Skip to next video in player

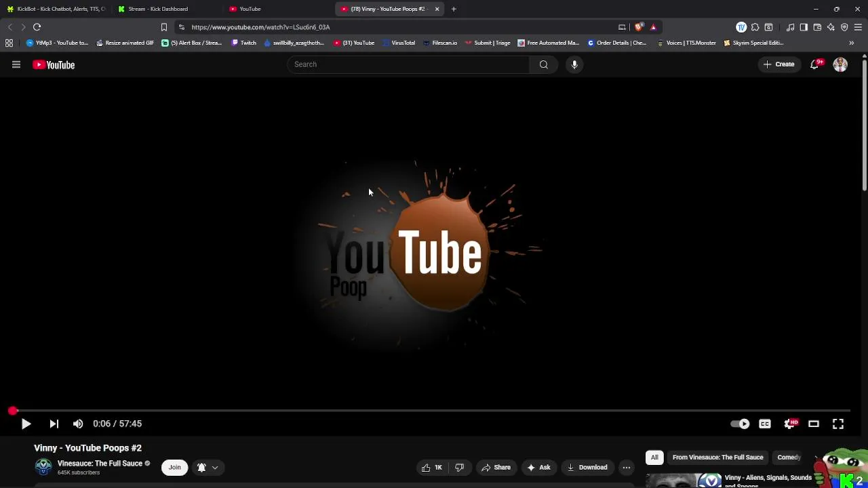[54, 424]
